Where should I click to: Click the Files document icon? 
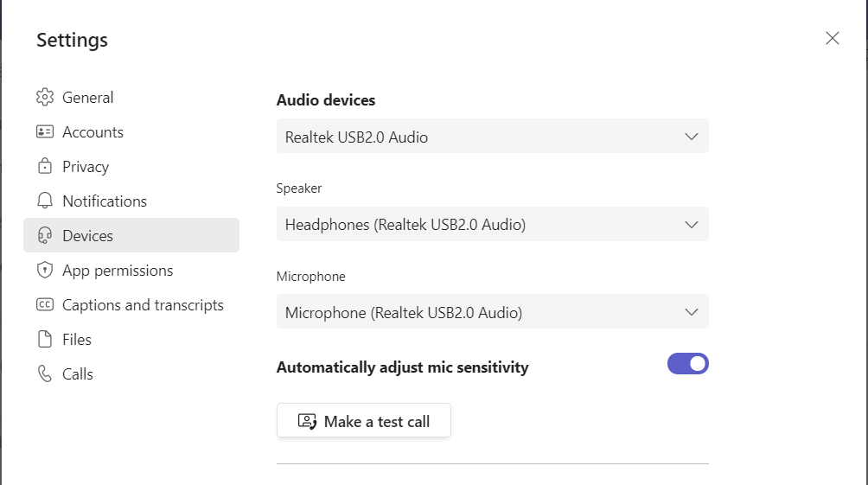tap(45, 340)
